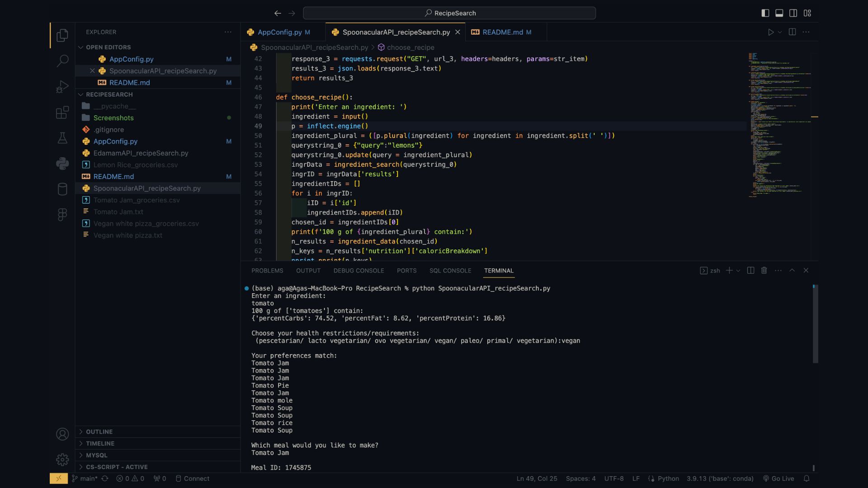The width and height of the screenshot is (868, 488).
Task: Open the Accounts menu icon
Action: tap(62, 434)
